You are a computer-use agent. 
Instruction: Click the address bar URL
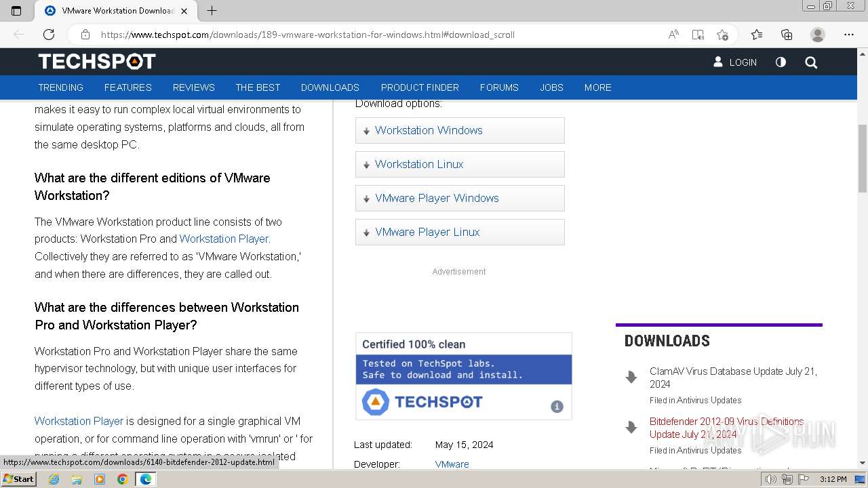click(x=308, y=35)
